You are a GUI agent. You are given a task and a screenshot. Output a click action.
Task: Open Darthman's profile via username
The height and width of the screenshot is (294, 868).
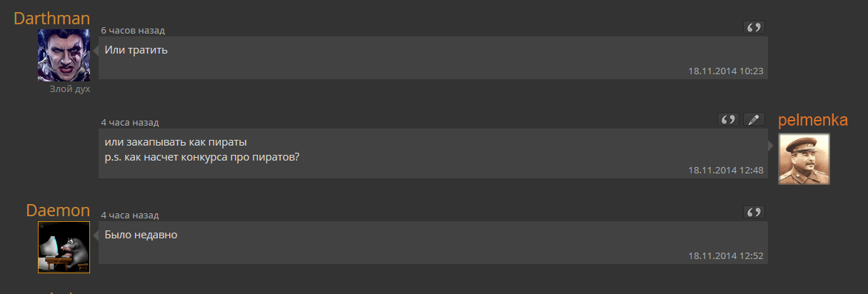point(52,19)
